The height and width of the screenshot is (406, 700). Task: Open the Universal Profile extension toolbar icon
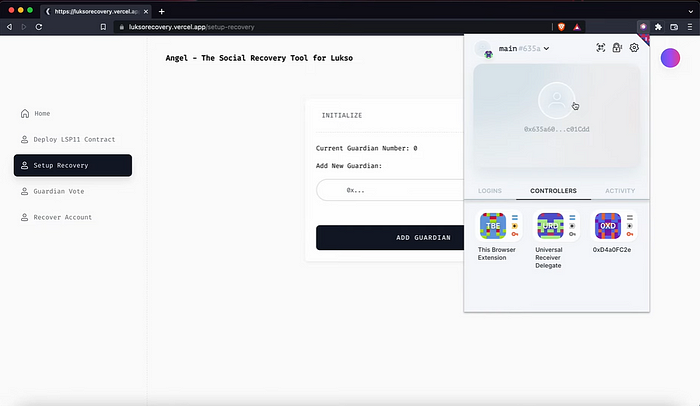click(643, 27)
